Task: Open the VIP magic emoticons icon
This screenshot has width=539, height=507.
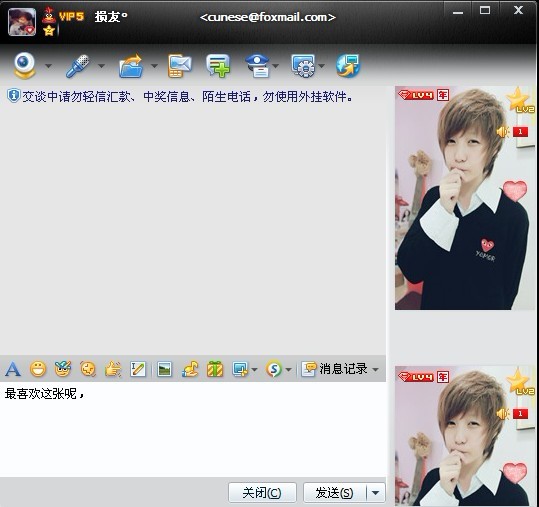Action: [63, 369]
